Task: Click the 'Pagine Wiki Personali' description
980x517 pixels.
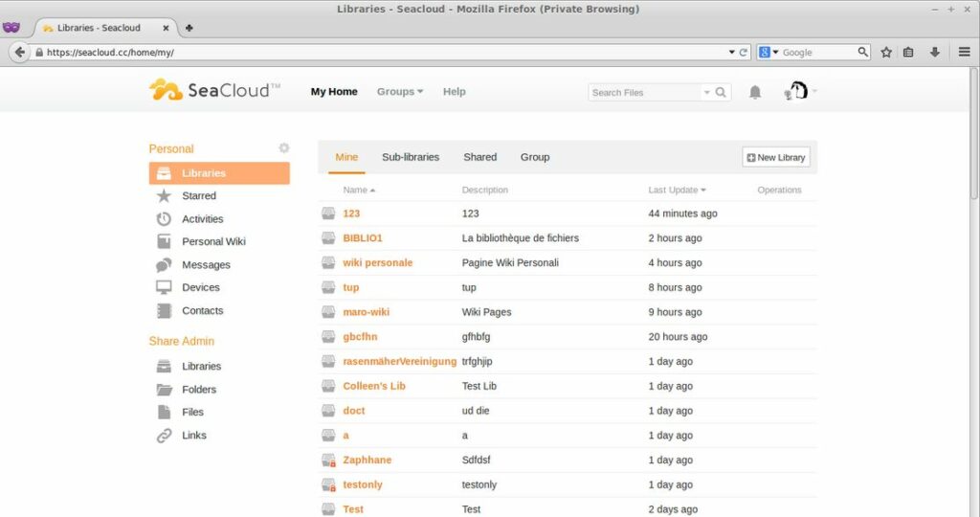Action: pos(510,262)
